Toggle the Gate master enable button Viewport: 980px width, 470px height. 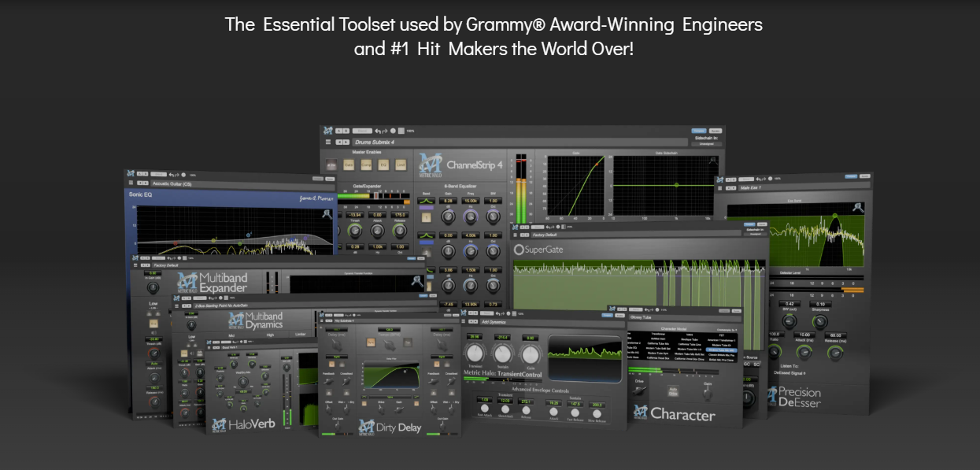(x=349, y=165)
